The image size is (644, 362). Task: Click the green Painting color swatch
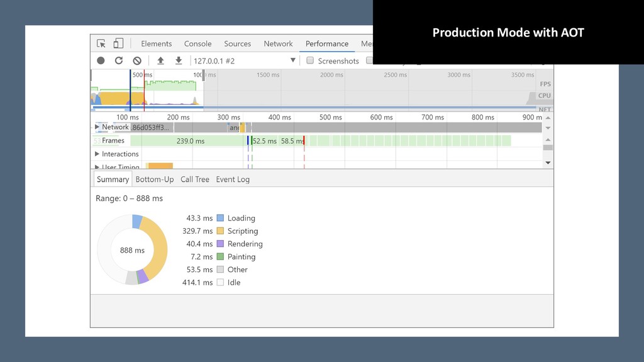(x=220, y=256)
